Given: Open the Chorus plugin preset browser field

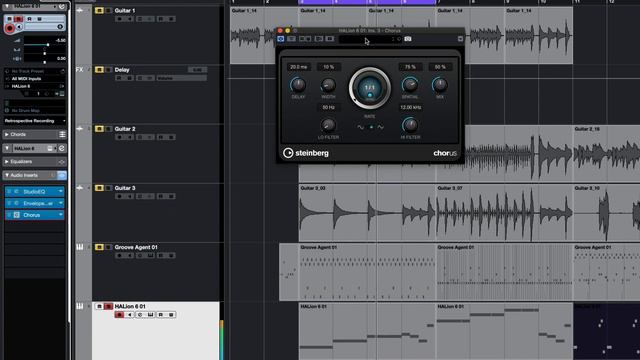Looking at the screenshot, I should (x=366, y=39).
